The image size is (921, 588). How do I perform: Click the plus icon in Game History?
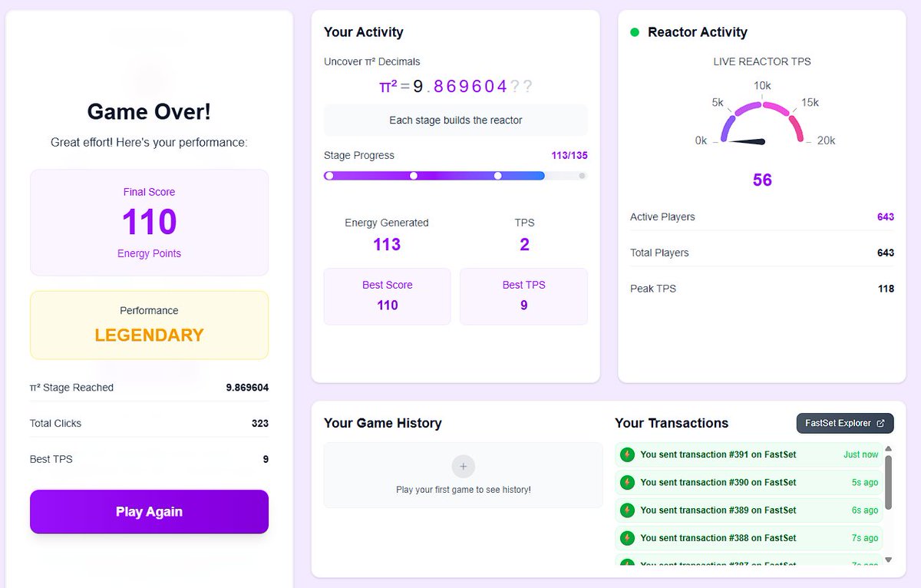(x=463, y=466)
